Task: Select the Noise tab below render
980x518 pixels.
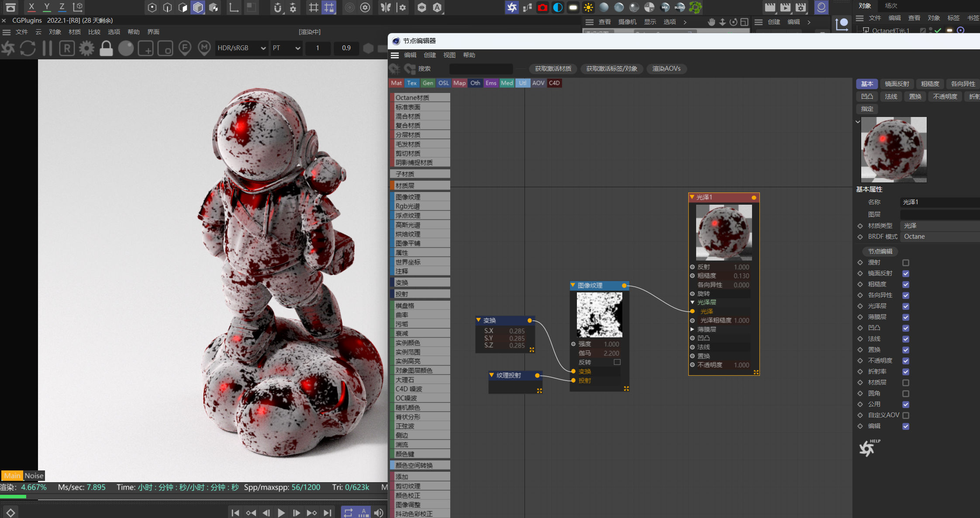Action: click(x=34, y=476)
